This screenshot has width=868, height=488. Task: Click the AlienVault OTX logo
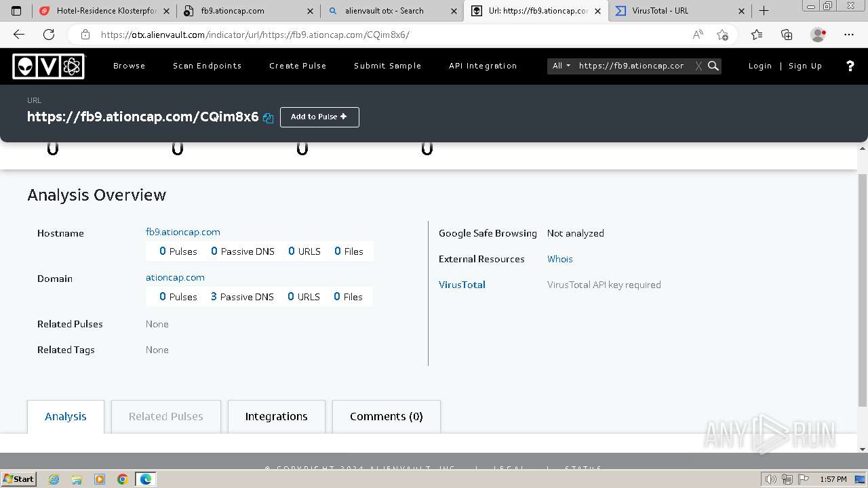click(49, 66)
